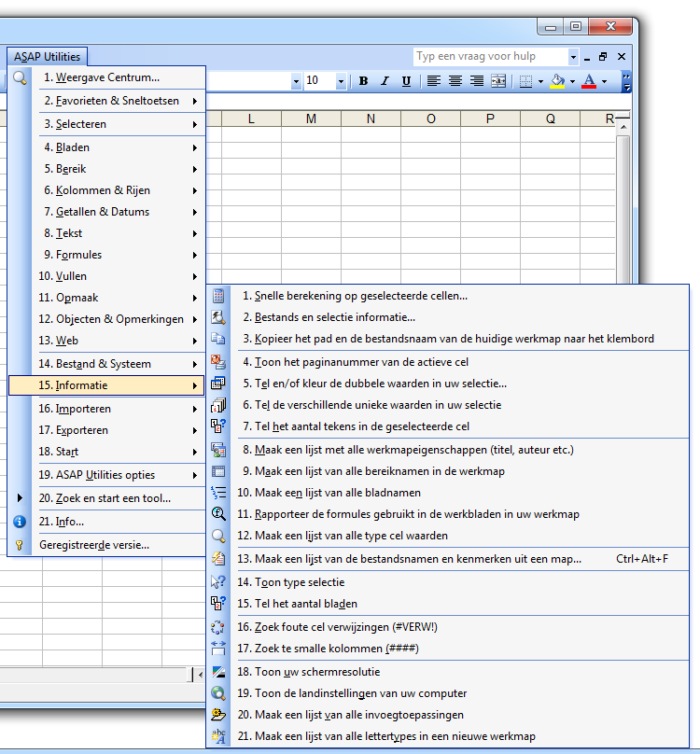Select column header M

click(311, 119)
